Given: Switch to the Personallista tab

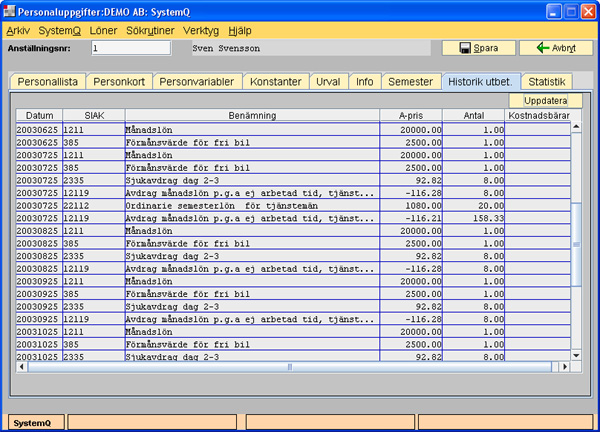Looking at the screenshot, I should click(47, 82).
